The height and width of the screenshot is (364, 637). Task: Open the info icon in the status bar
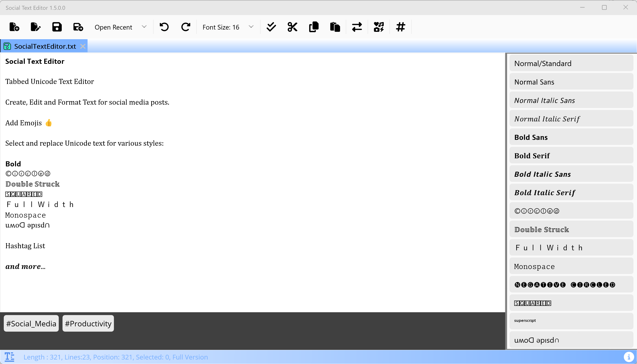click(629, 357)
